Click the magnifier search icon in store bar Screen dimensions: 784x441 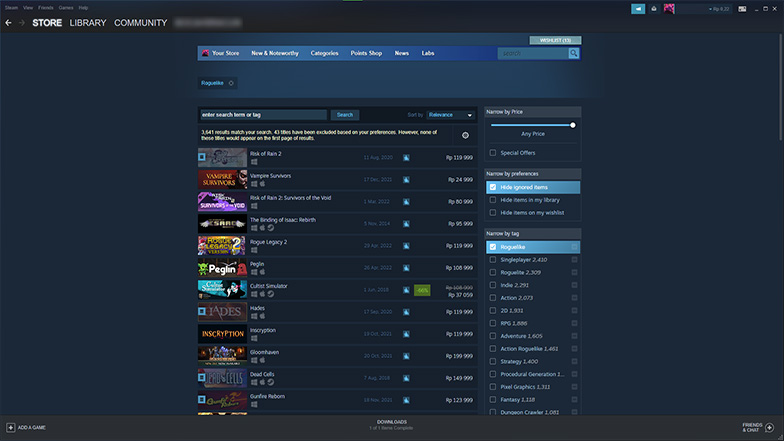(574, 53)
